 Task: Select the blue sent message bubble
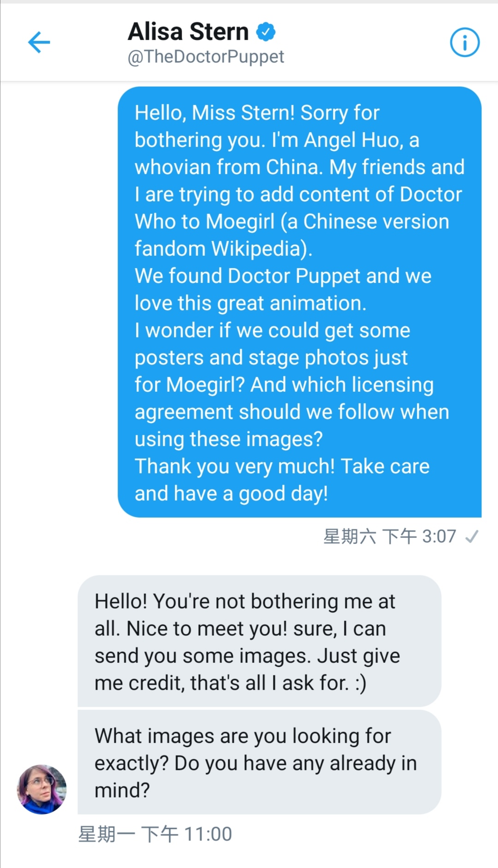pos(300,302)
